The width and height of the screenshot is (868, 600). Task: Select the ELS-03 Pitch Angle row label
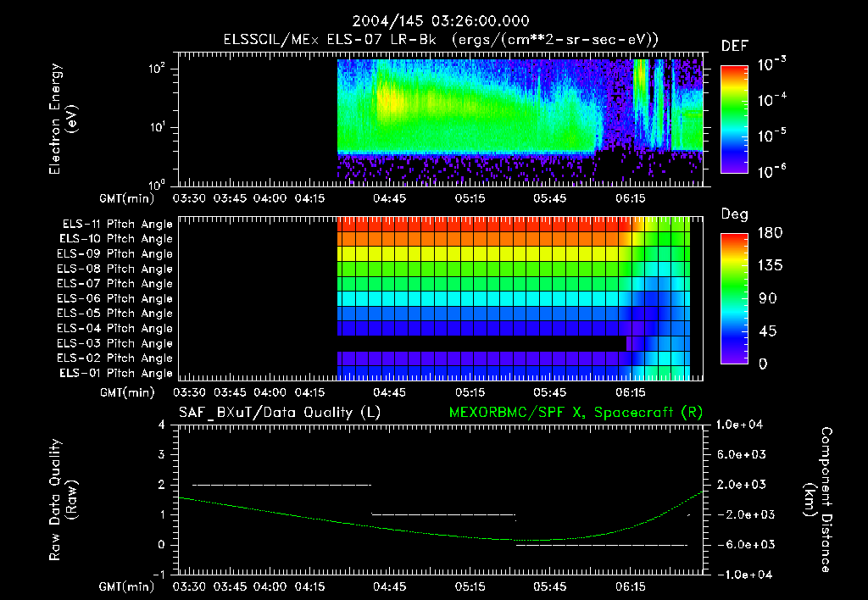point(114,343)
